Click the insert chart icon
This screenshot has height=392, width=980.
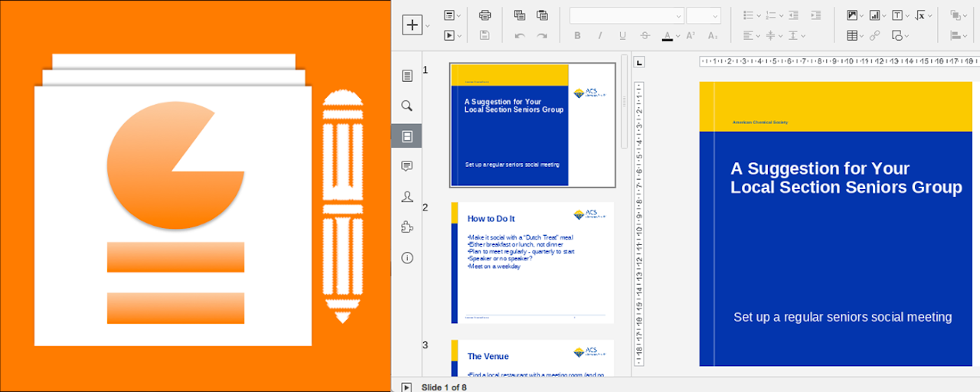pyautogui.click(x=874, y=15)
